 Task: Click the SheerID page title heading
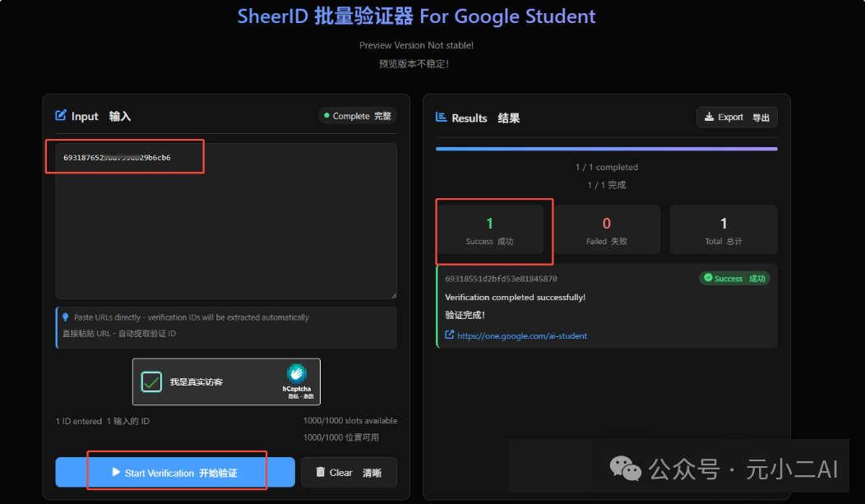pyautogui.click(x=417, y=16)
